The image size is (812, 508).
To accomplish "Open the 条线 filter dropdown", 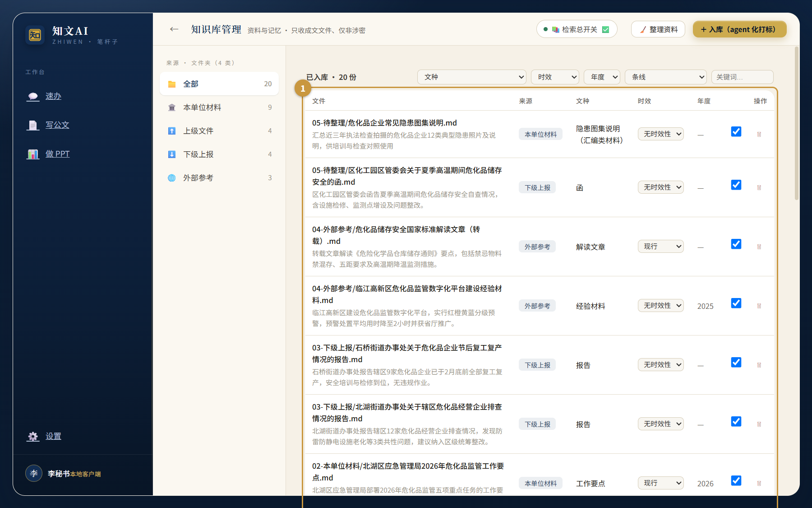I will tap(666, 77).
